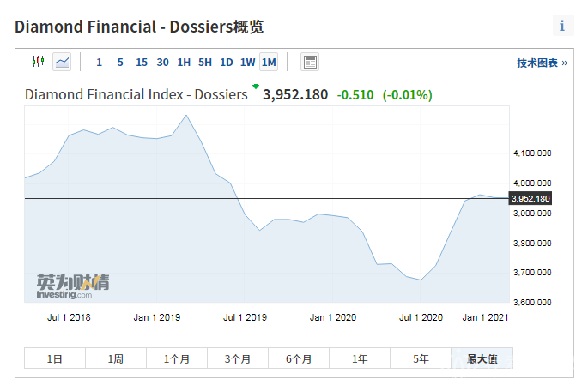This screenshot has height=391, width=588.
Task: Select the 5-minute interval
Action: coord(120,62)
